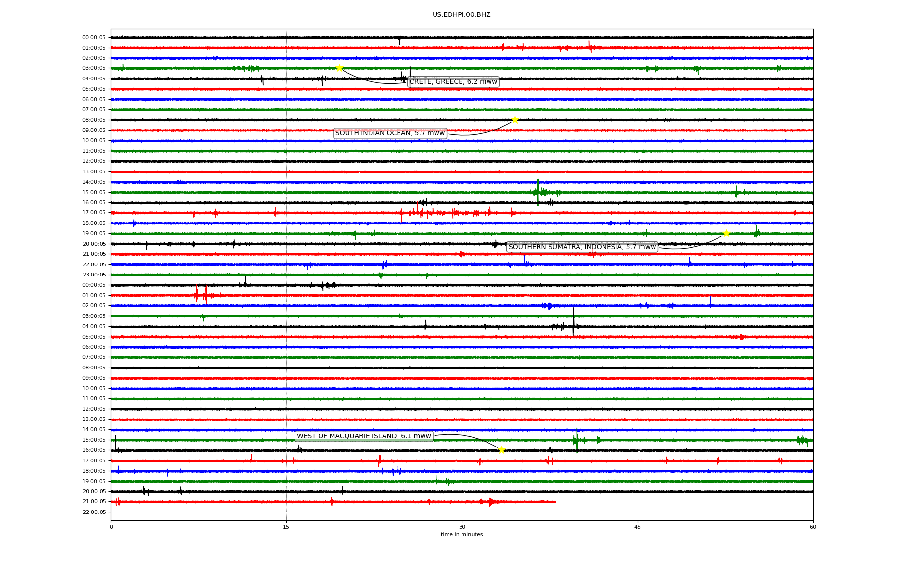Click the 23:00:05 row time label
Image resolution: width=924 pixels, height=578 pixels.
[x=94, y=275]
